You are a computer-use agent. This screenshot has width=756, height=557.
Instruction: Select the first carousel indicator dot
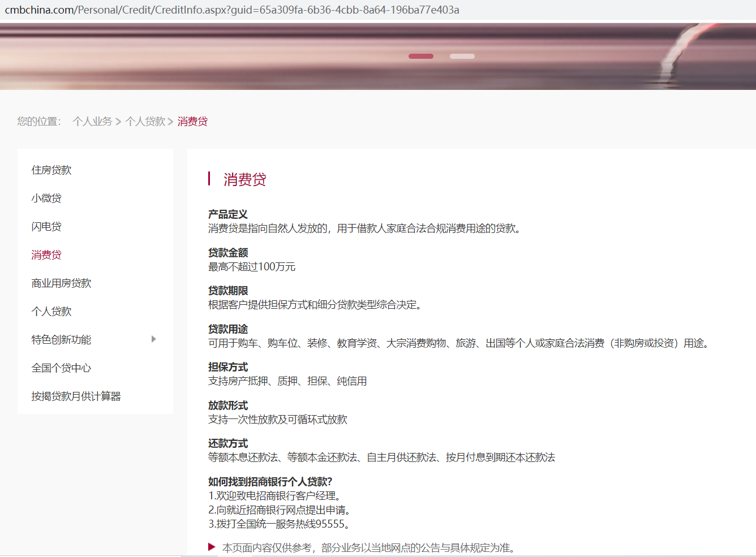click(x=420, y=56)
